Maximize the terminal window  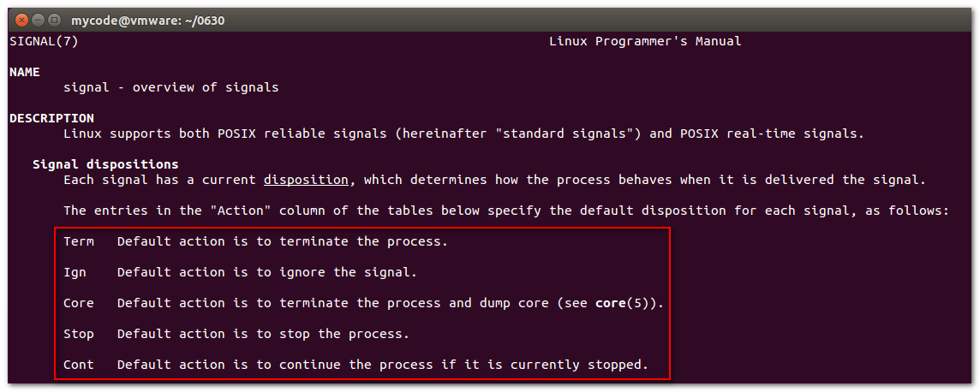(x=54, y=21)
